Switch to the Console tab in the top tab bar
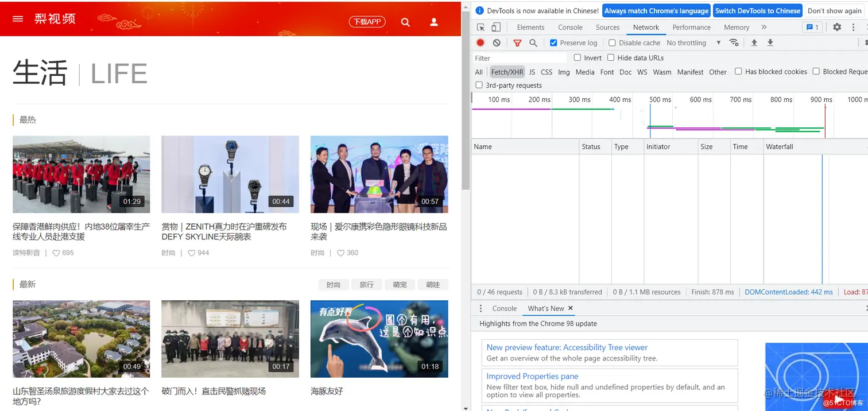The image size is (868, 411). tap(570, 27)
